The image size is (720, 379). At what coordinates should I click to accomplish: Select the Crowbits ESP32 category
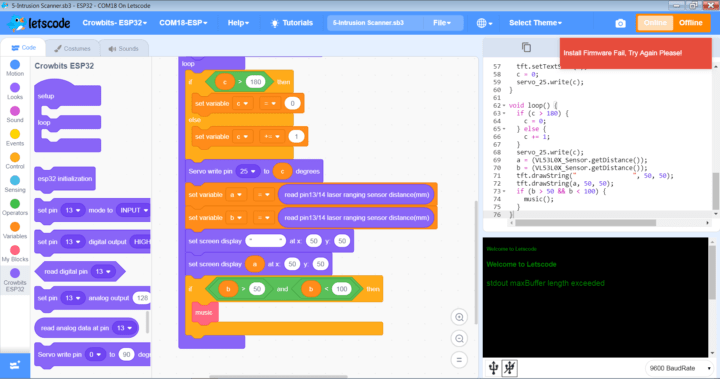[x=15, y=280]
